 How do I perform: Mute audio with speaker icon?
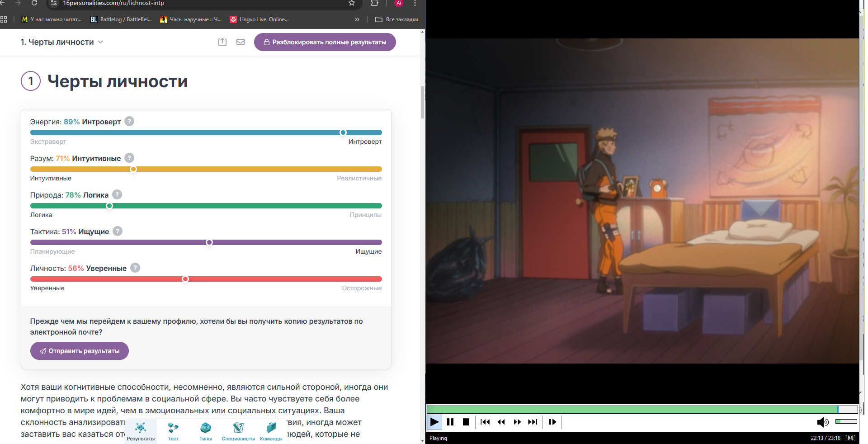[823, 422]
